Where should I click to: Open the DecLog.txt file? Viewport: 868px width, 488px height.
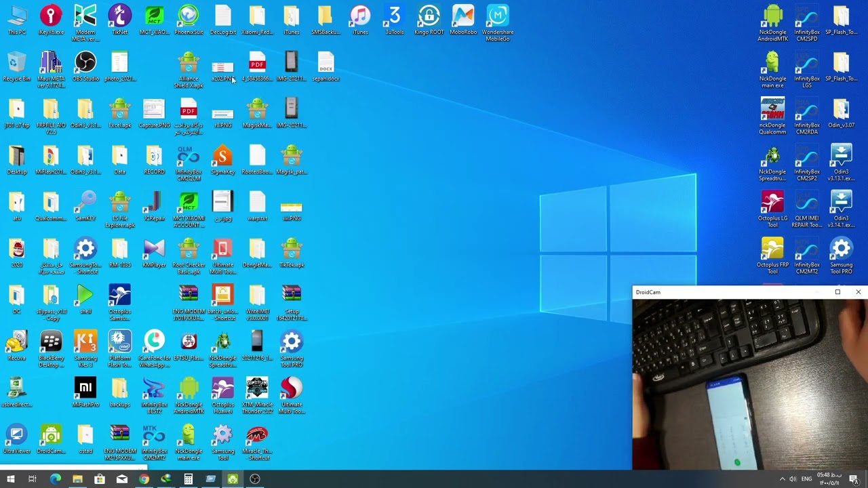pyautogui.click(x=222, y=20)
